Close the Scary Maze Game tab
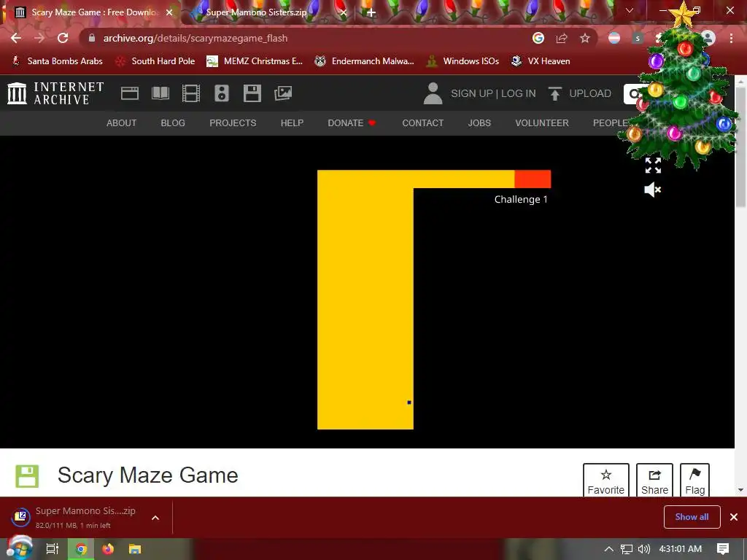This screenshot has height=560, width=747. pos(169,12)
